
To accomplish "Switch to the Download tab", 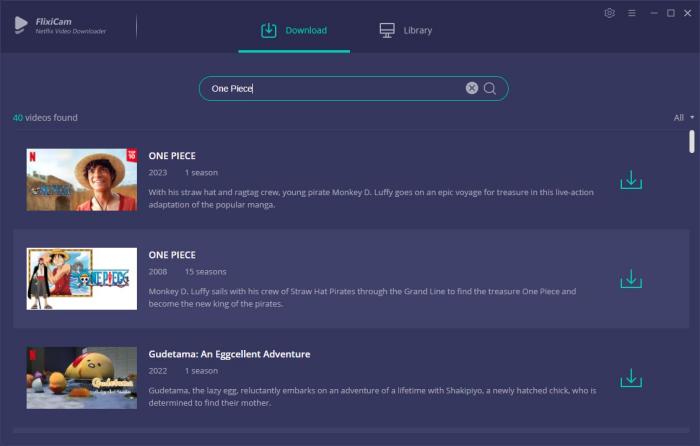I will tap(294, 30).
